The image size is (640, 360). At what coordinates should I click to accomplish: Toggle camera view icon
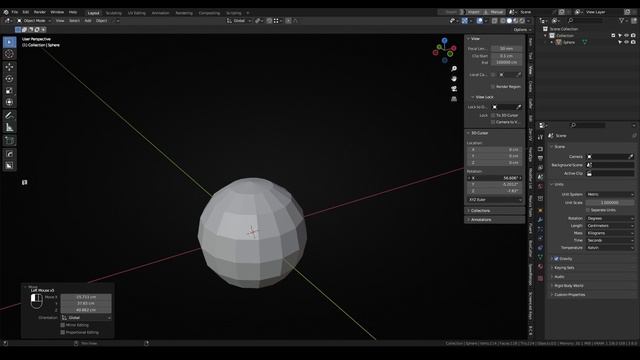click(454, 89)
